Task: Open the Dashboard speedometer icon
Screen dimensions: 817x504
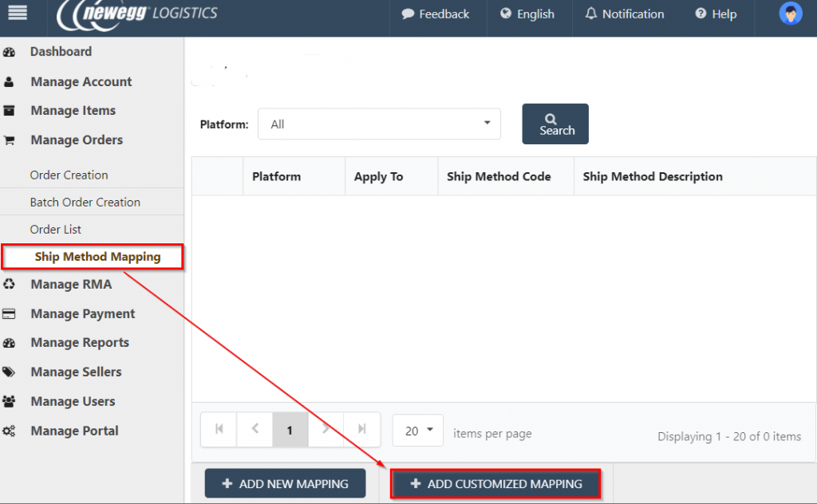Action: (11, 51)
